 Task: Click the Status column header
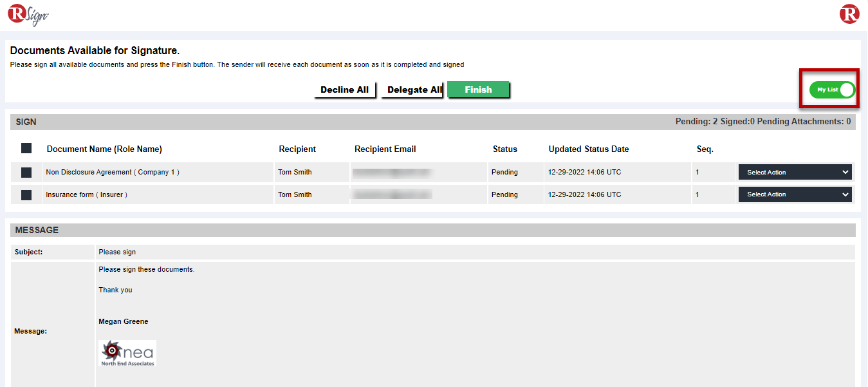[504, 149]
